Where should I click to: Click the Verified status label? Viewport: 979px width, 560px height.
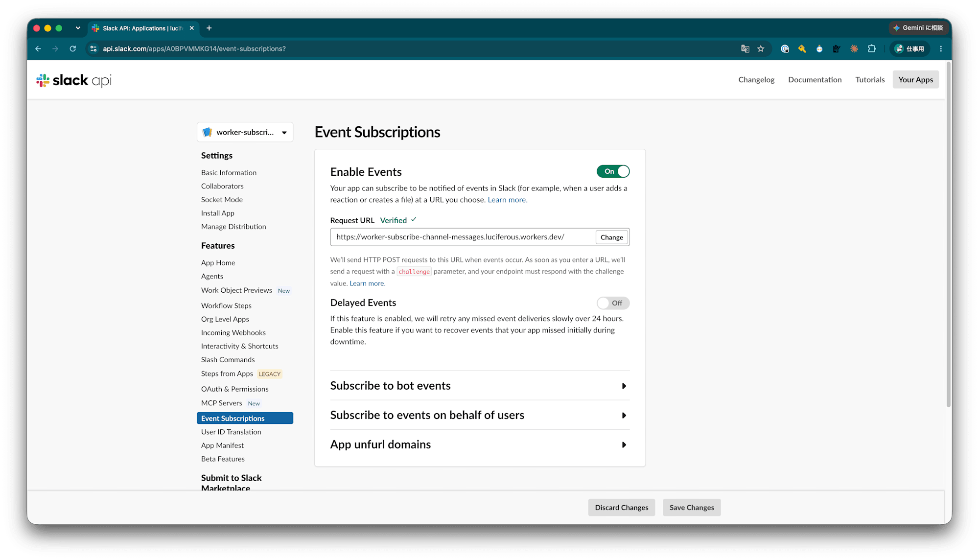(x=394, y=220)
